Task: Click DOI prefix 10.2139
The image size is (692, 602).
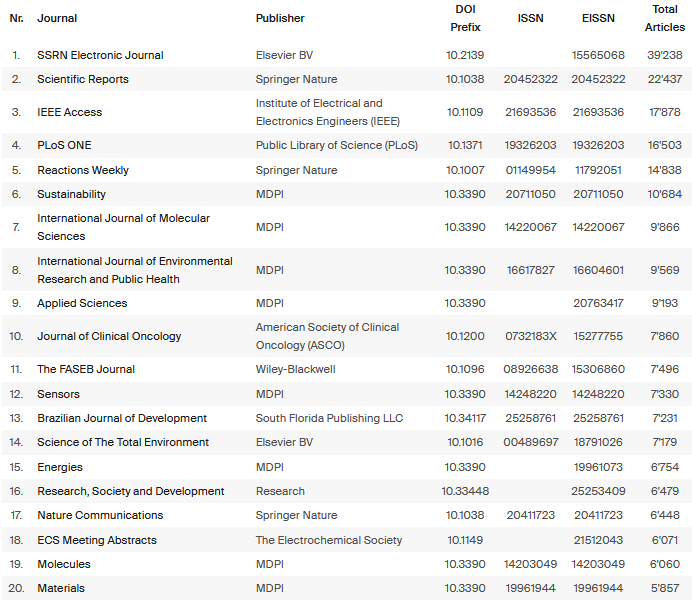Action: [465, 55]
